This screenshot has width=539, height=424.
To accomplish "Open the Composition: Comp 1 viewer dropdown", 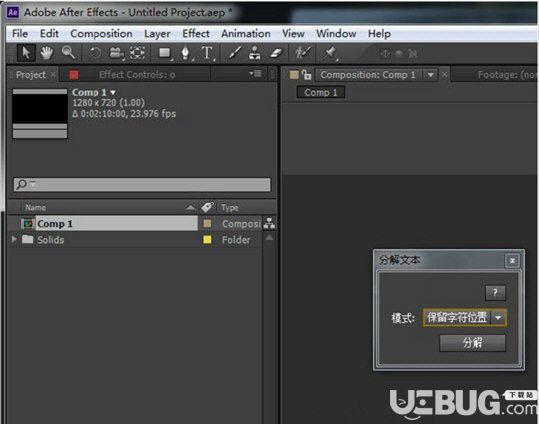I will (x=430, y=75).
